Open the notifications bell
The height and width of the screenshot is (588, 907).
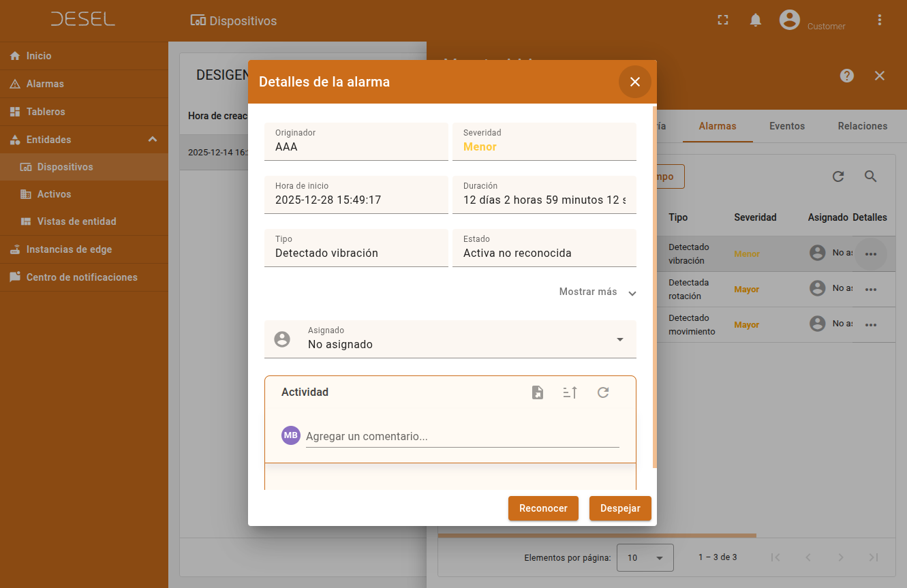(755, 20)
